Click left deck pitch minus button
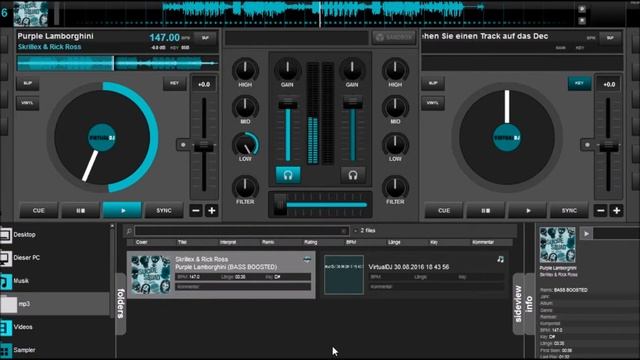Screen dimensions: 640x360 (196, 211)
